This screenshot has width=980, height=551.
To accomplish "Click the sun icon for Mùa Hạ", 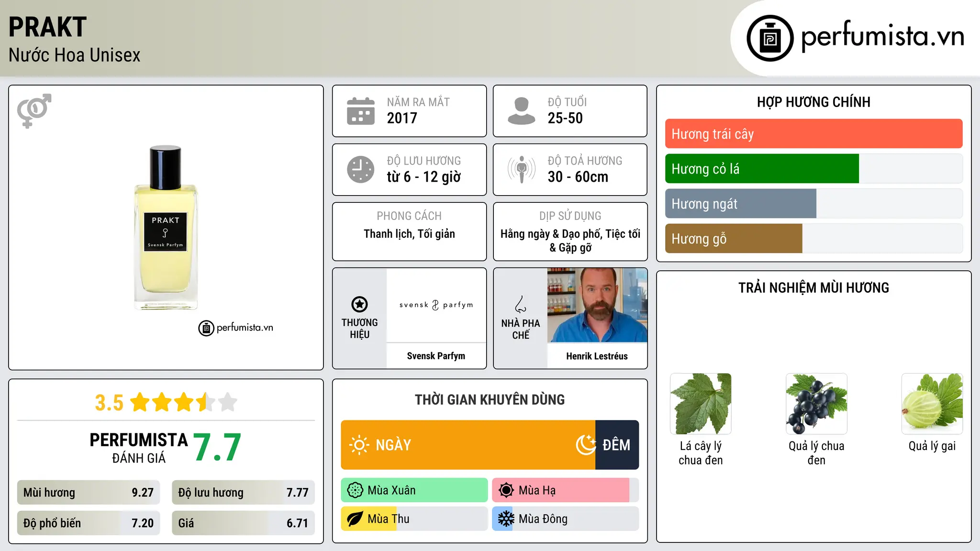I will click(506, 490).
